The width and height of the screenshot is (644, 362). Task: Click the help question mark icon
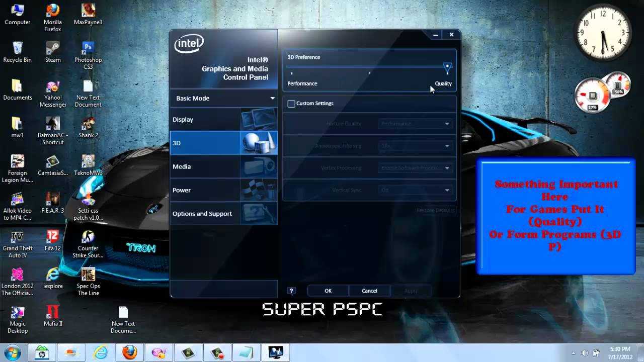point(291,291)
